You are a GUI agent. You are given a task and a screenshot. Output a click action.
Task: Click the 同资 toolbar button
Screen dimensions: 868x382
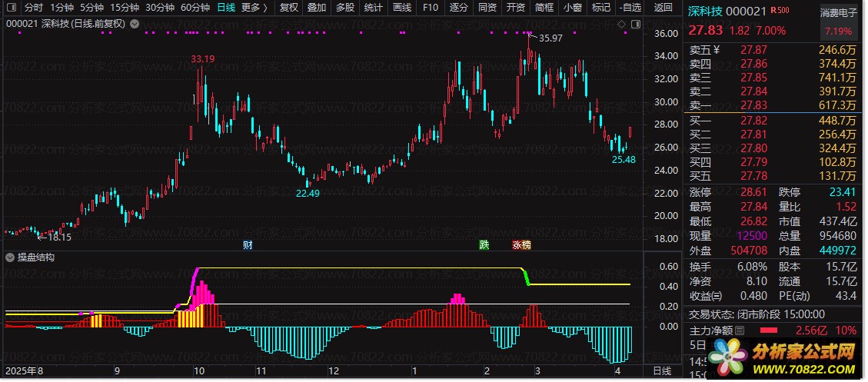487,8
